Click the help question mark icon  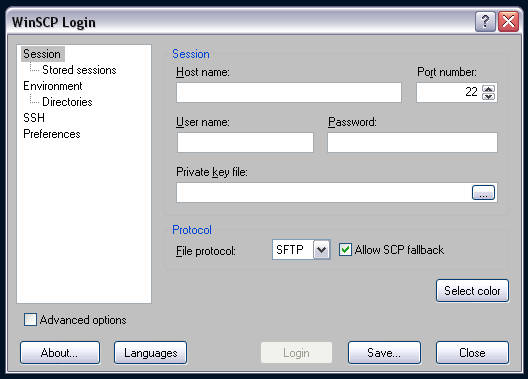[x=485, y=22]
